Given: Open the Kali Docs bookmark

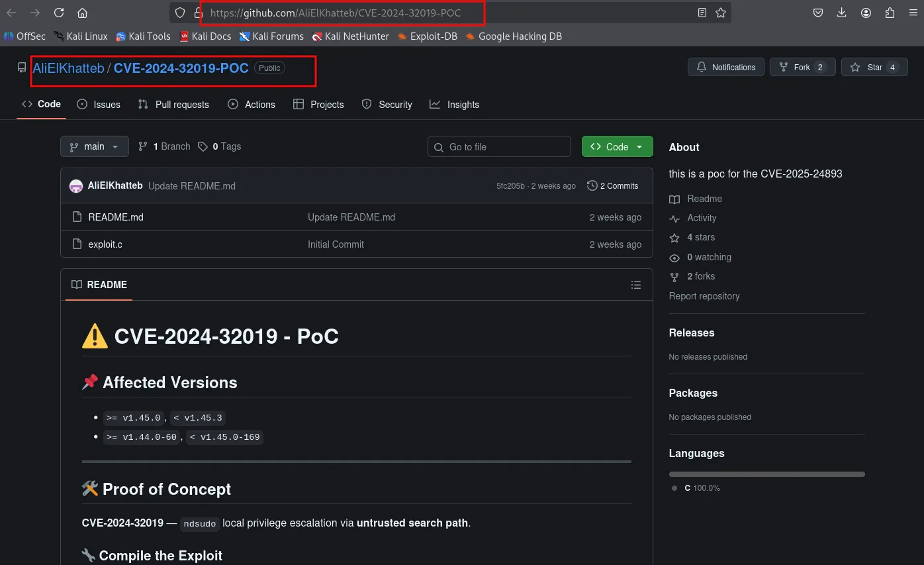Looking at the screenshot, I should [205, 36].
